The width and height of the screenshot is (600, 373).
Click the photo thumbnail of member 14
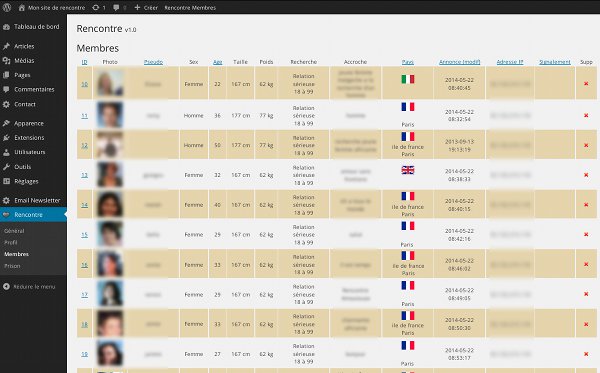[110, 204]
